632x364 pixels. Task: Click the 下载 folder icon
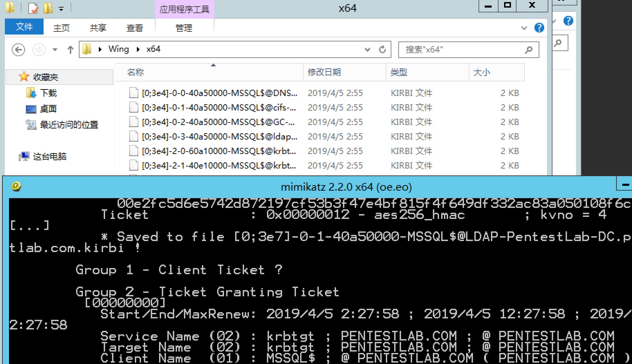coord(31,93)
